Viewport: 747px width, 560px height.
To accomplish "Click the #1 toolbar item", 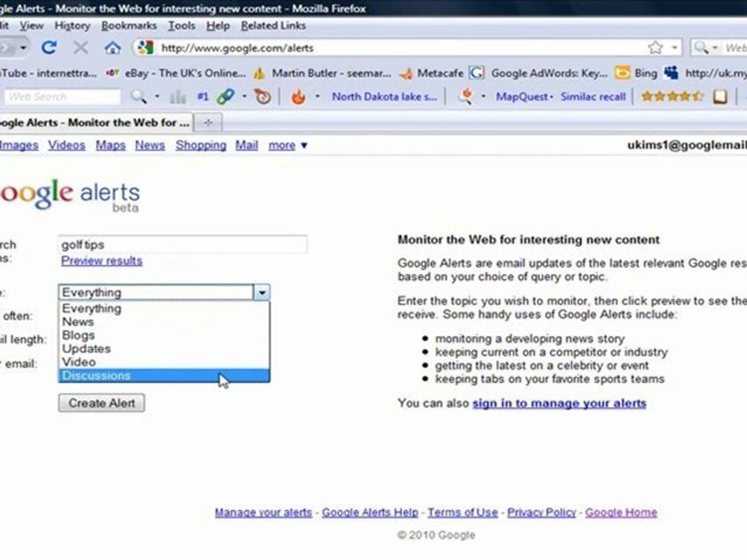I will [x=203, y=96].
